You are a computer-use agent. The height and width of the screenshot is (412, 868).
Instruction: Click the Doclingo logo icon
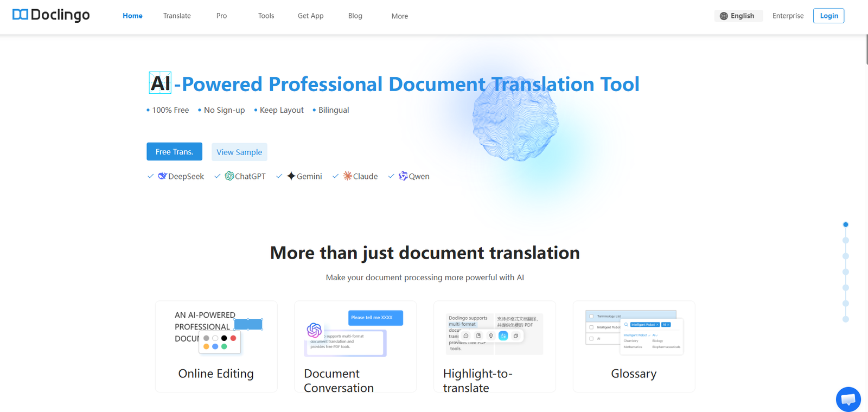[x=20, y=15]
